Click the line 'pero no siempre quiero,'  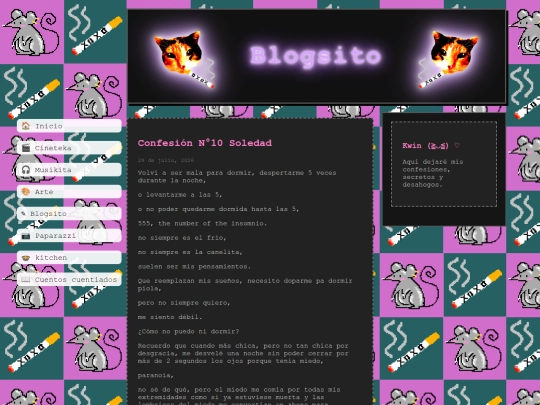184,303
